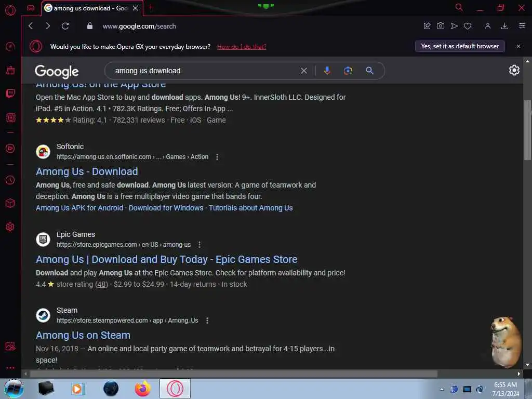Image resolution: width=532 pixels, height=399 pixels.
Task: Open 'Tutorials about Among Us' sitelink
Action: point(251,208)
